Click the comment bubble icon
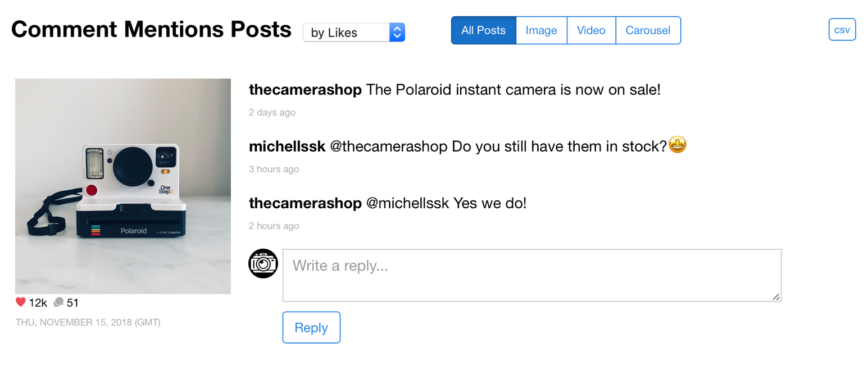The width and height of the screenshot is (868, 371). [58, 303]
